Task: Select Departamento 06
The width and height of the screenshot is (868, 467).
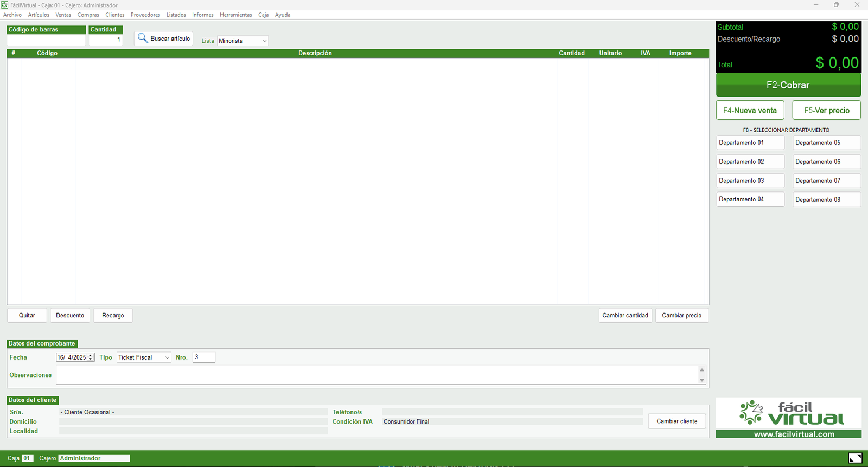Action: click(827, 162)
